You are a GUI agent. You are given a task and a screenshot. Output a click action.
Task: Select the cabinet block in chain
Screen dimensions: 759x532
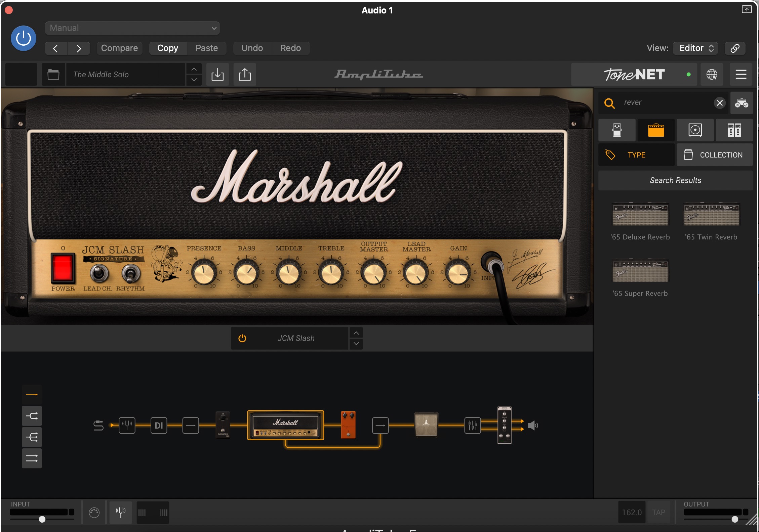[426, 425]
